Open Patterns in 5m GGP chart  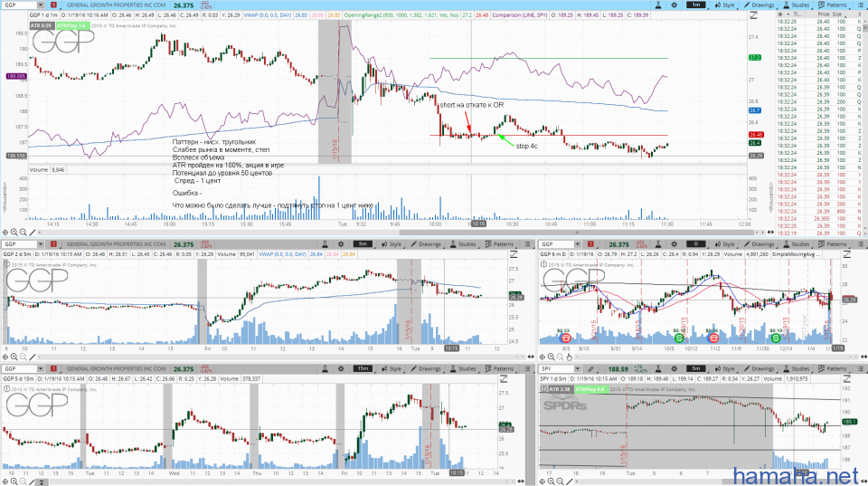[x=499, y=243]
